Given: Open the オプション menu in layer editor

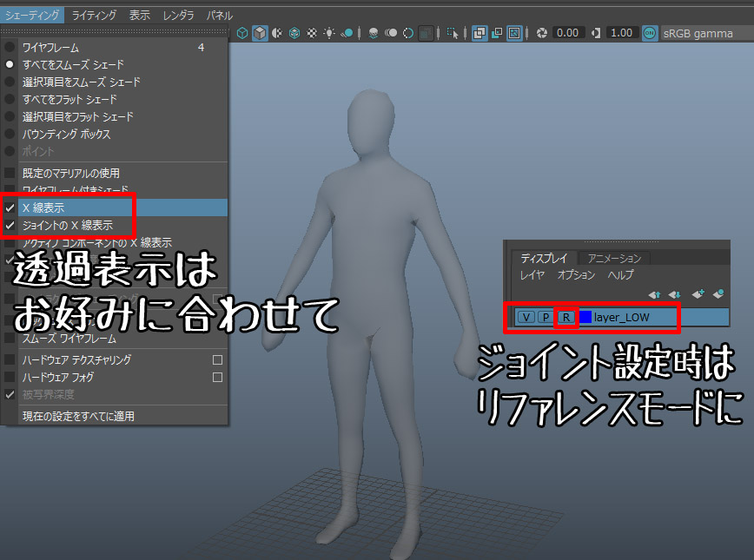Looking at the screenshot, I should (x=576, y=275).
